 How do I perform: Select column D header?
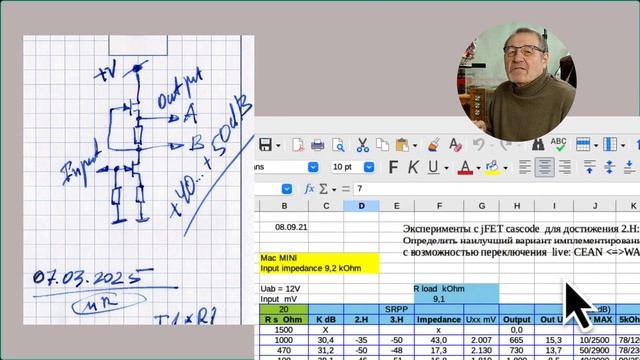361,206
